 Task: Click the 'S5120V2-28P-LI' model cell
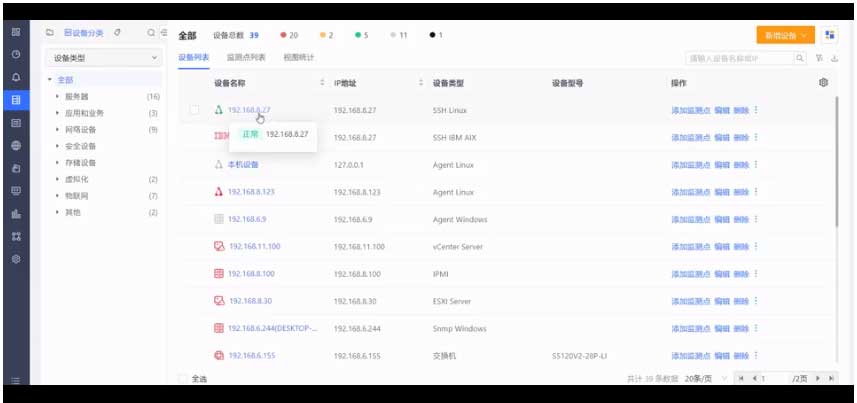coord(580,356)
